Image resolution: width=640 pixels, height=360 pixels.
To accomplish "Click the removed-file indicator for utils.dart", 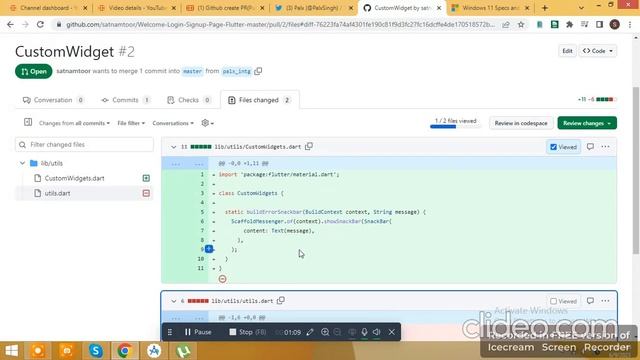I will point(146,193).
